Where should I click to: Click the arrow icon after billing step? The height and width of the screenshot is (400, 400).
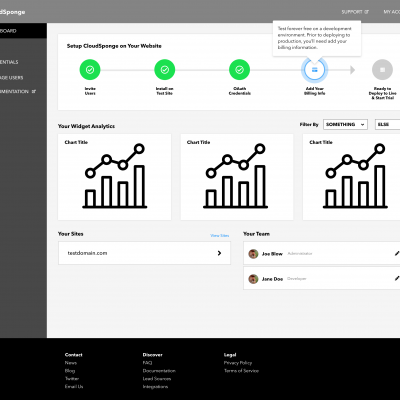coord(352,70)
